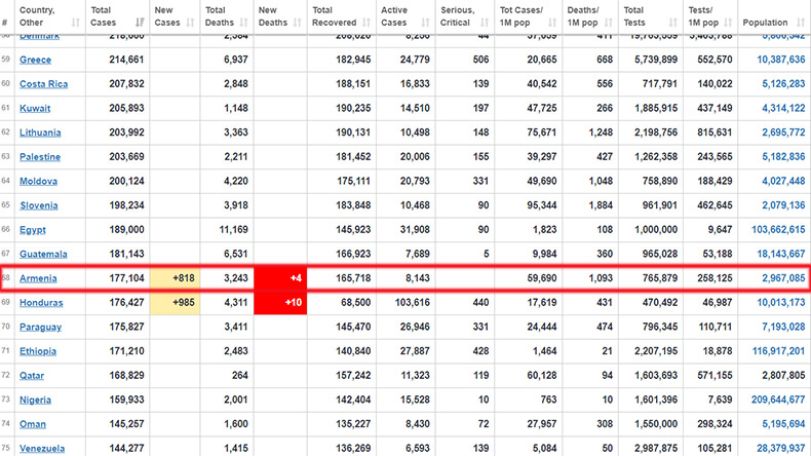
Task: Select Venezuela total tests value 2,987,875
Action: tap(656, 449)
